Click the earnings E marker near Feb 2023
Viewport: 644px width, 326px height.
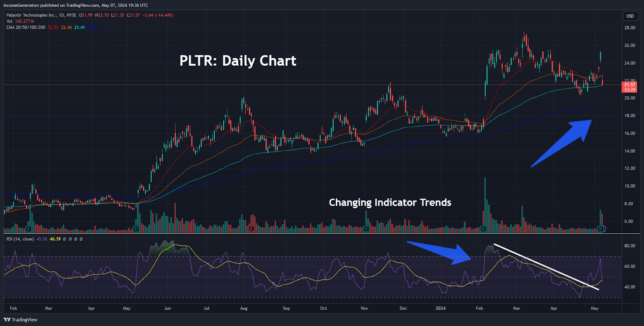[29, 229]
